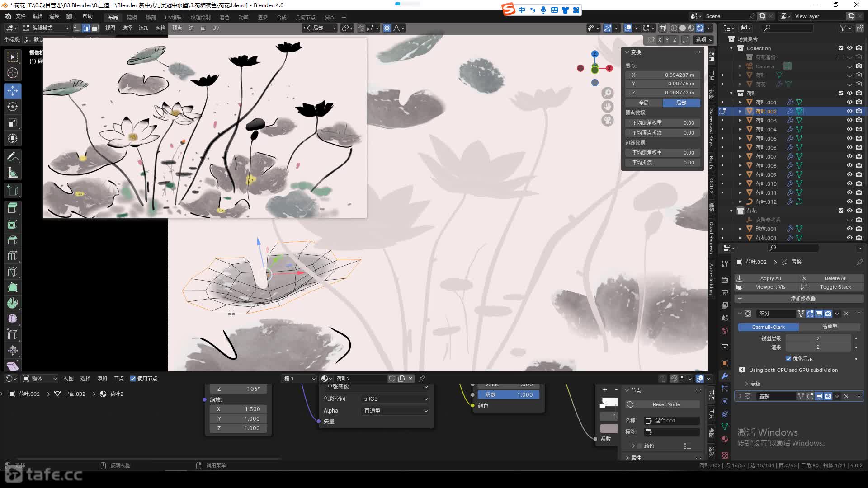Click the Delete All button

point(831,278)
